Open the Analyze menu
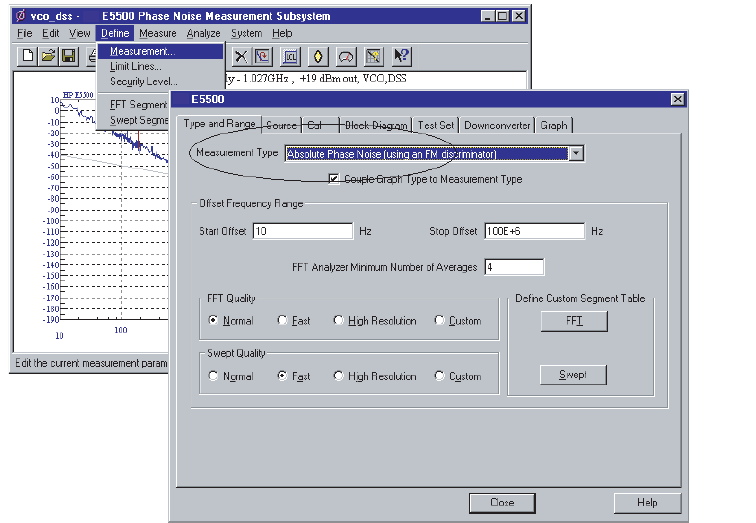The image size is (756, 523). point(203,33)
